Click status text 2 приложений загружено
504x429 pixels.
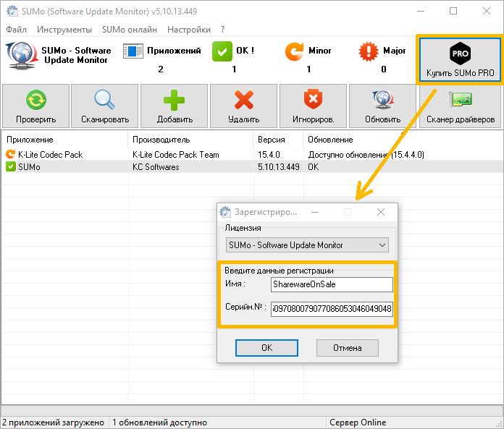click(53, 422)
